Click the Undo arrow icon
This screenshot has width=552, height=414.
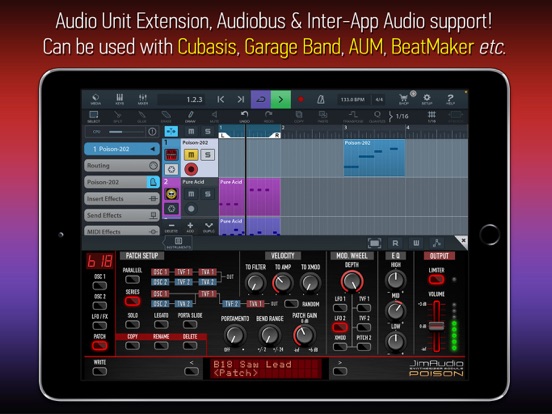click(244, 117)
